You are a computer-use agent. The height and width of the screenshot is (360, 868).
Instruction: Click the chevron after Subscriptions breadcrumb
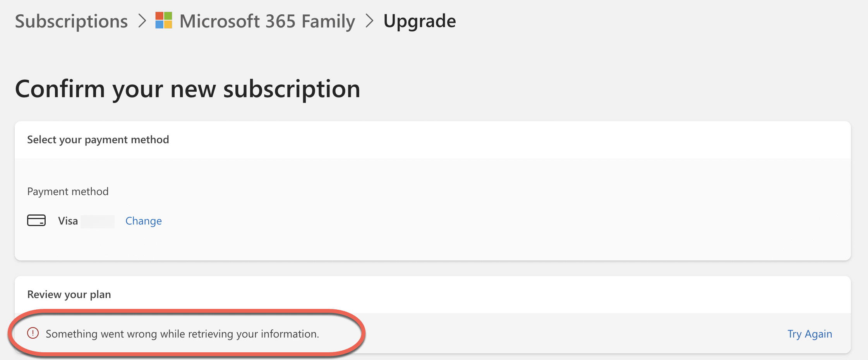142,21
